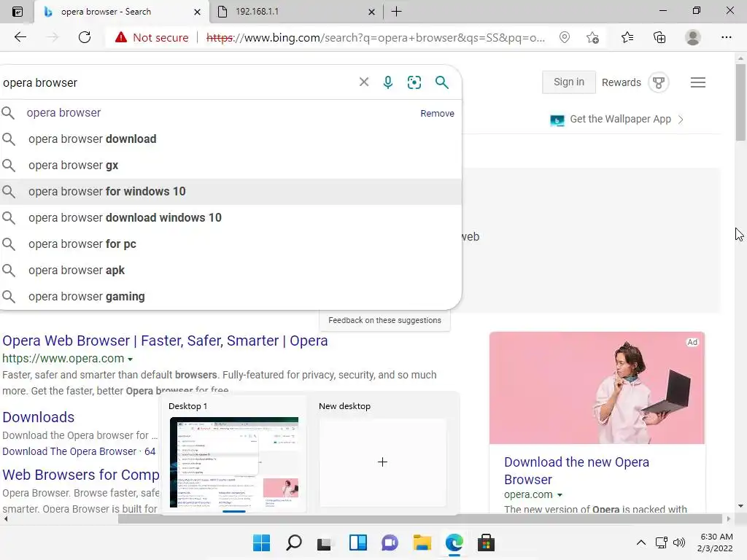This screenshot has height=560, width=747.
Task: Open the browser profile avatar
Action: [693, 37]
